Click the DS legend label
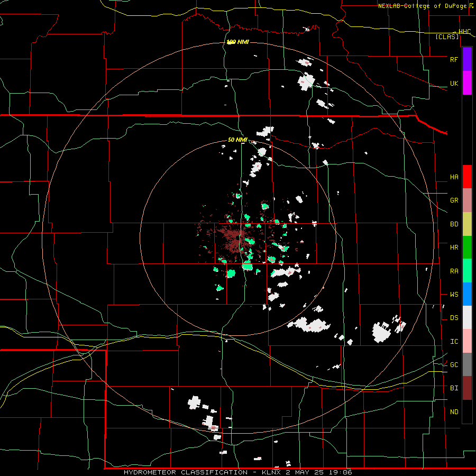This screenshot has width=476, height=476. click(454, 318)
